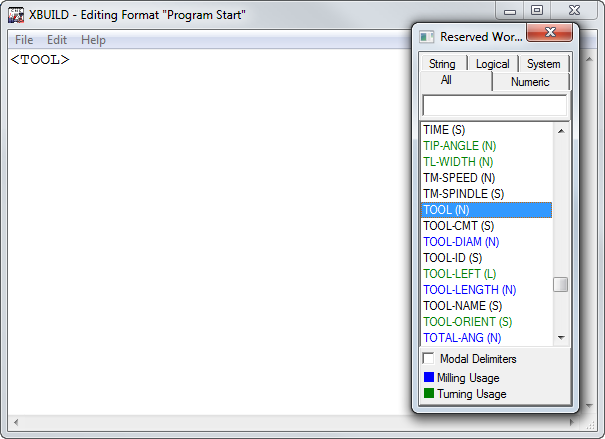Switch to the Logical tab
605x439 pixels.
(x=492, y=64)
